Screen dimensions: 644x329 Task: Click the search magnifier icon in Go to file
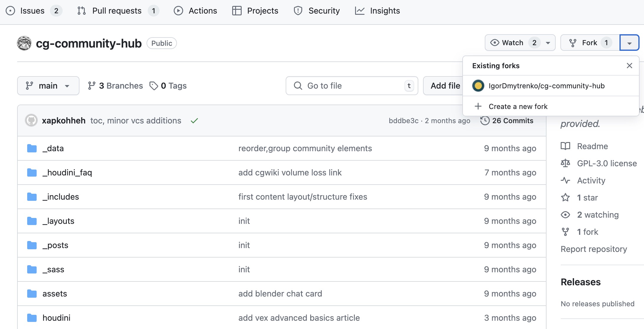[298, 86]
